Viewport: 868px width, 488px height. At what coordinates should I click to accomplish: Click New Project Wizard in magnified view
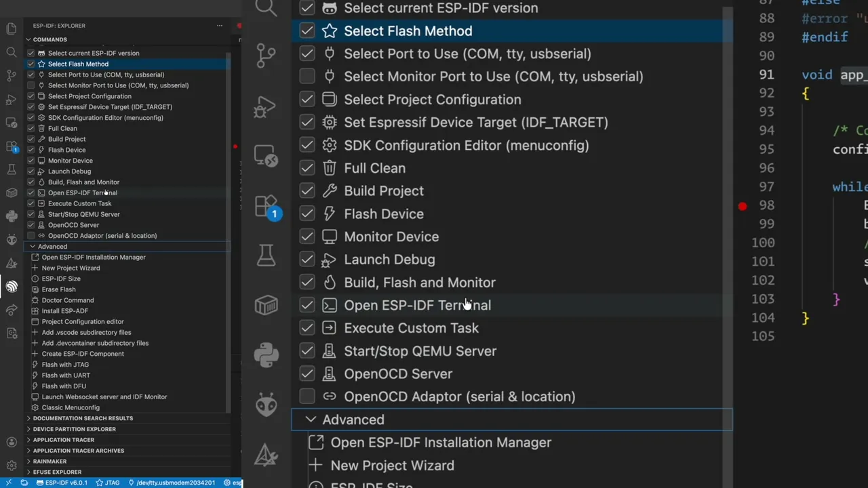point(392,466)
